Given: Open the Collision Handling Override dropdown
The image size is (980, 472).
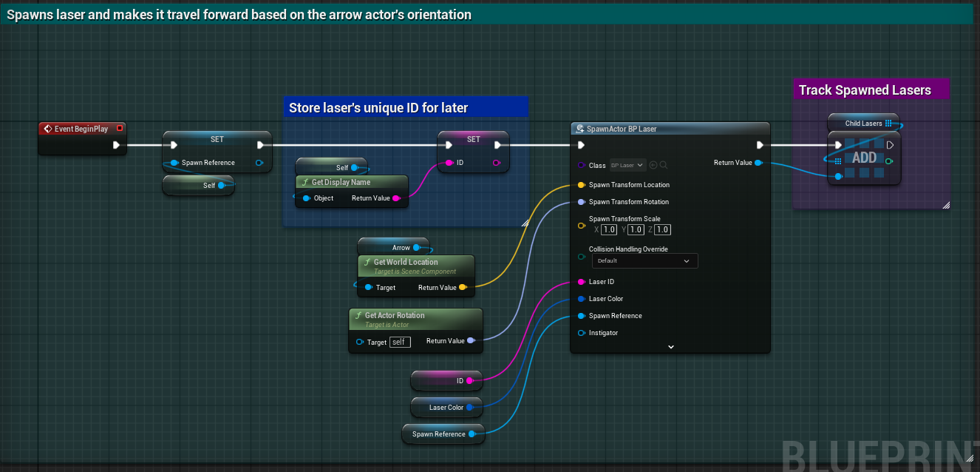Looking at the screenshot, I should click(x=644, y=260).
